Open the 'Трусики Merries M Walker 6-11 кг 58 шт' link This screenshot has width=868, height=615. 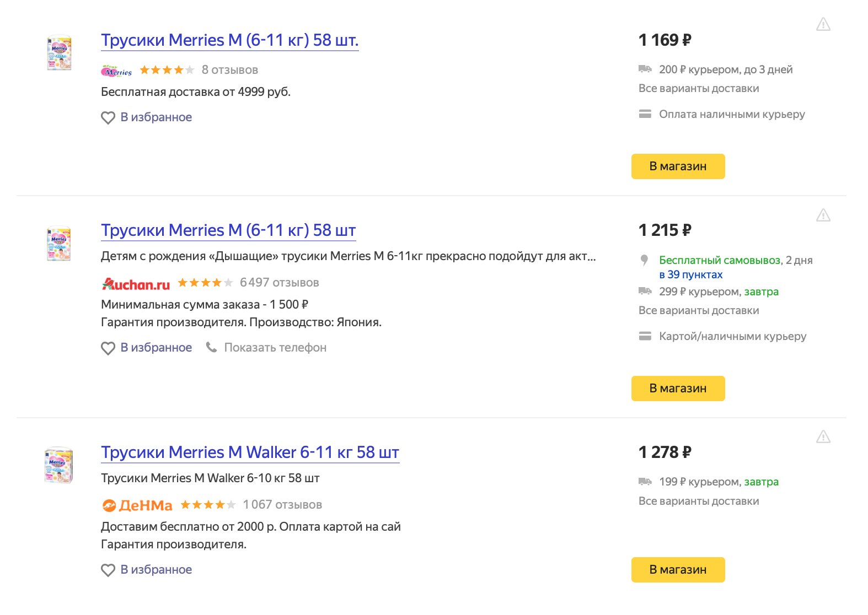pyautogui.click(x=250, y=452)
